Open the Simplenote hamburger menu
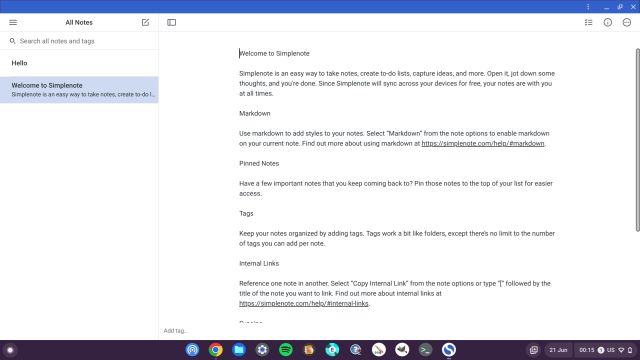 13,22
